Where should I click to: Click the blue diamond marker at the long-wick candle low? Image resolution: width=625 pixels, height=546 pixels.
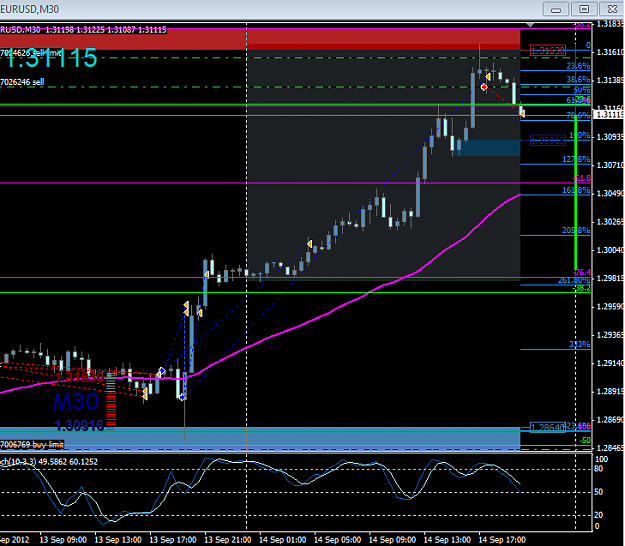[x=183, y=397]
